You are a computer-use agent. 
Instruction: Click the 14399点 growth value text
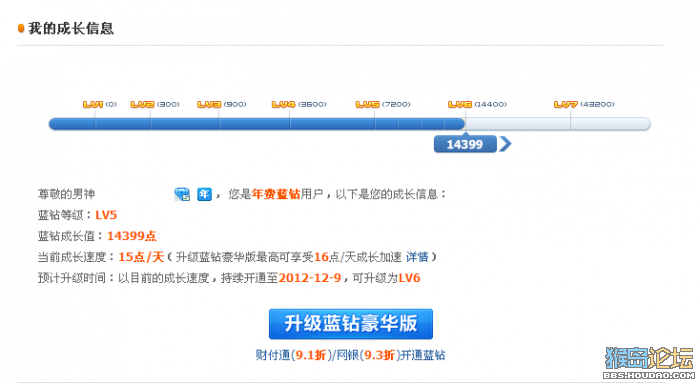[132, 236]
